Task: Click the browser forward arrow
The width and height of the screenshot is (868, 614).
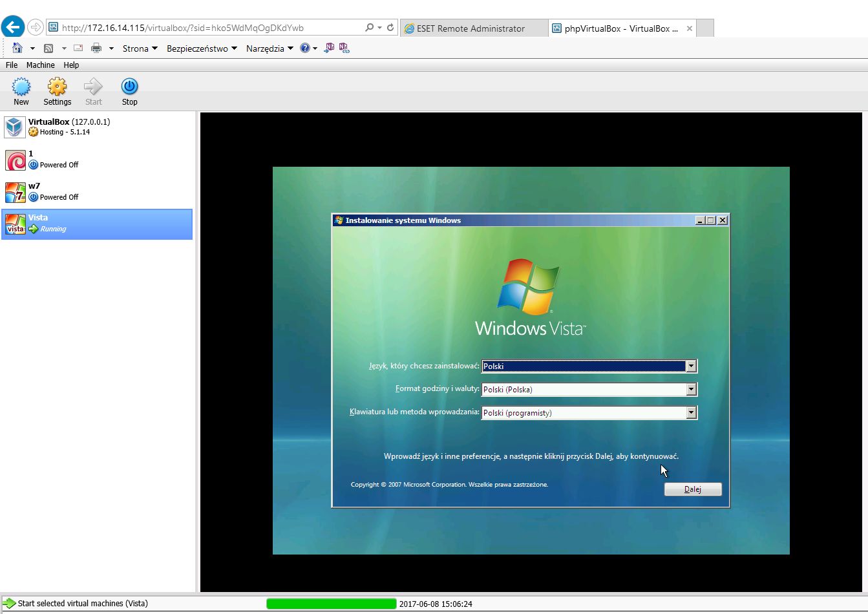Action: pyautogui.click(x=36, y=28)
